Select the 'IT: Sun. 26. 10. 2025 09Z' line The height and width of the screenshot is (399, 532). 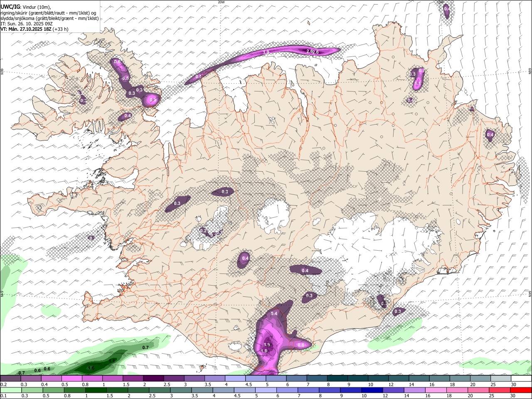pos(27,24)
